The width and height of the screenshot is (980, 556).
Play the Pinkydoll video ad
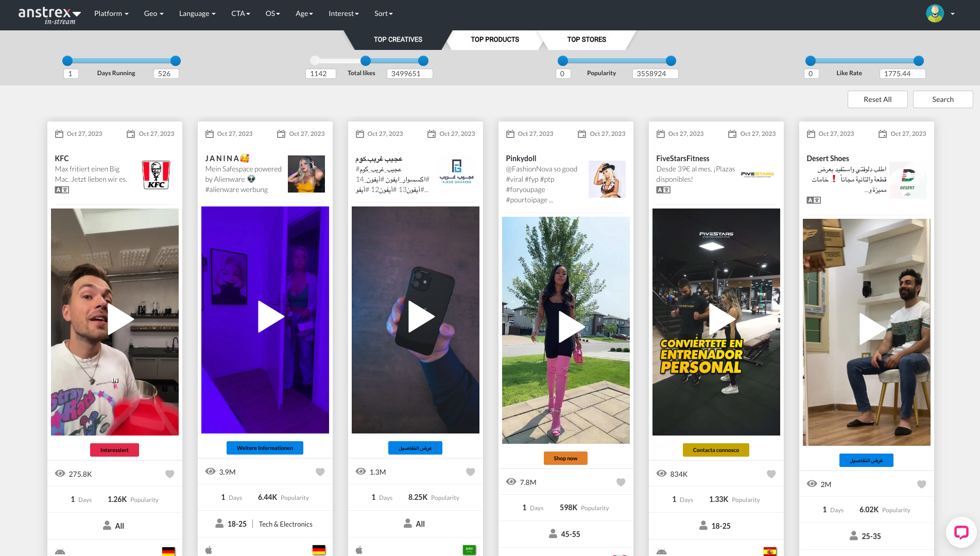(x=571, y=327)
